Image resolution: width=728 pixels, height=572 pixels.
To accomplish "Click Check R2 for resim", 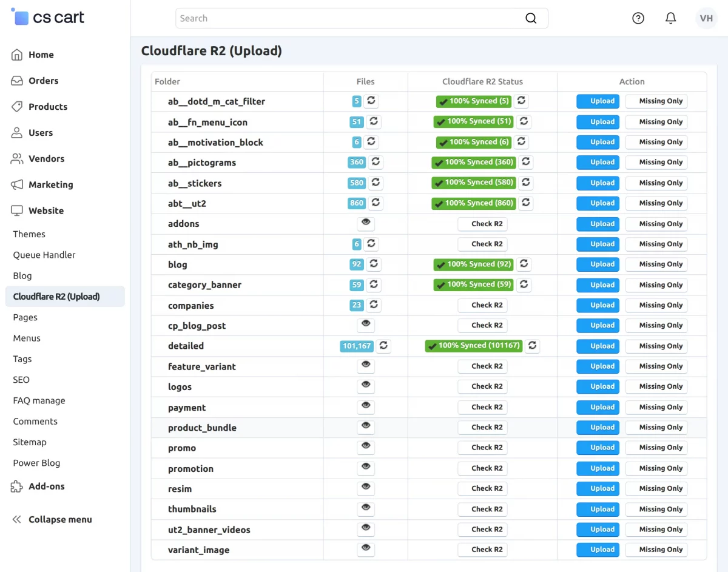I will (482, 488).
